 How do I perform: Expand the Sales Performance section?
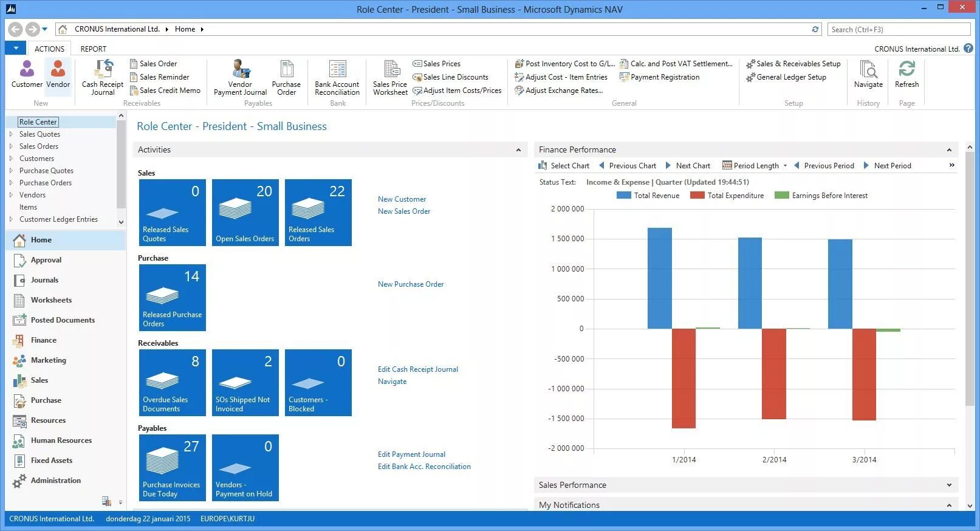[949, 485]
